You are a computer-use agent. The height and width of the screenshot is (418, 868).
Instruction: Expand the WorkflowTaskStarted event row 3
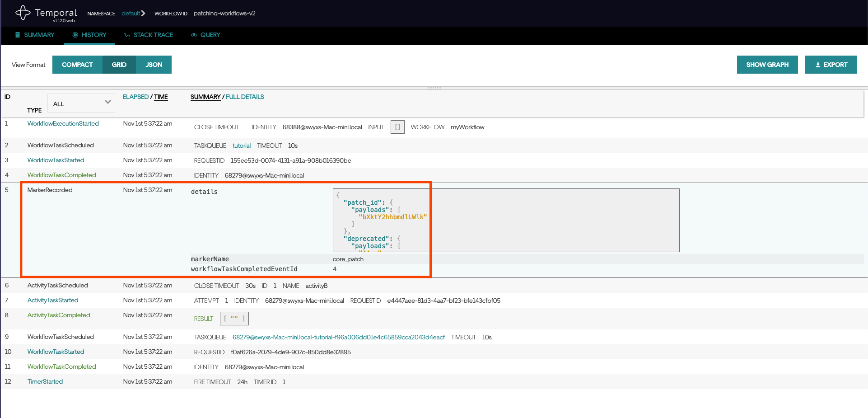click(56, 160)
